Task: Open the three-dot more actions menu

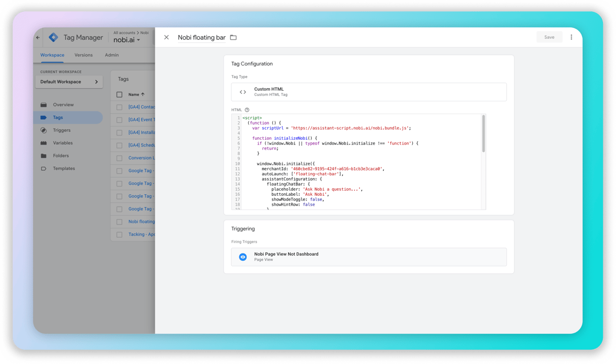Action: (x=571, y=37)
